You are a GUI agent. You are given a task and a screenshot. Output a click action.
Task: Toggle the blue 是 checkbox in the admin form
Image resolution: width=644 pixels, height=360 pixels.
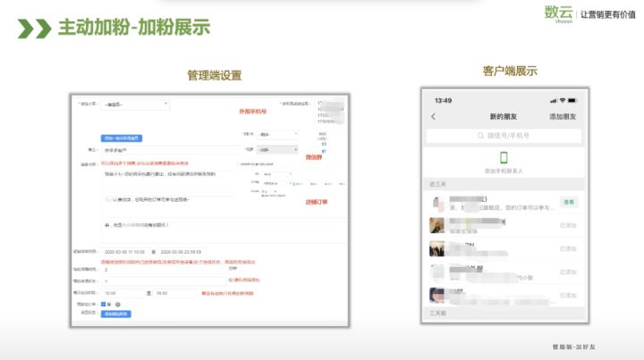(103, 305)
